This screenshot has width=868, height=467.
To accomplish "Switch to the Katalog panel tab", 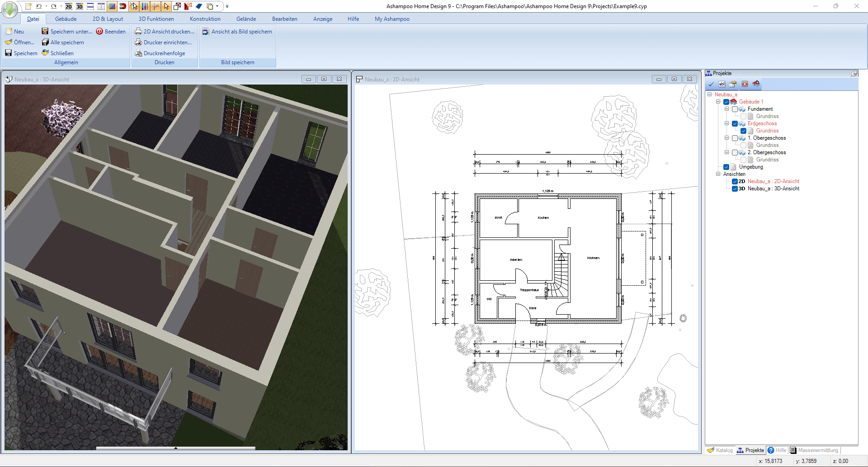I will [x=721, y=450].
